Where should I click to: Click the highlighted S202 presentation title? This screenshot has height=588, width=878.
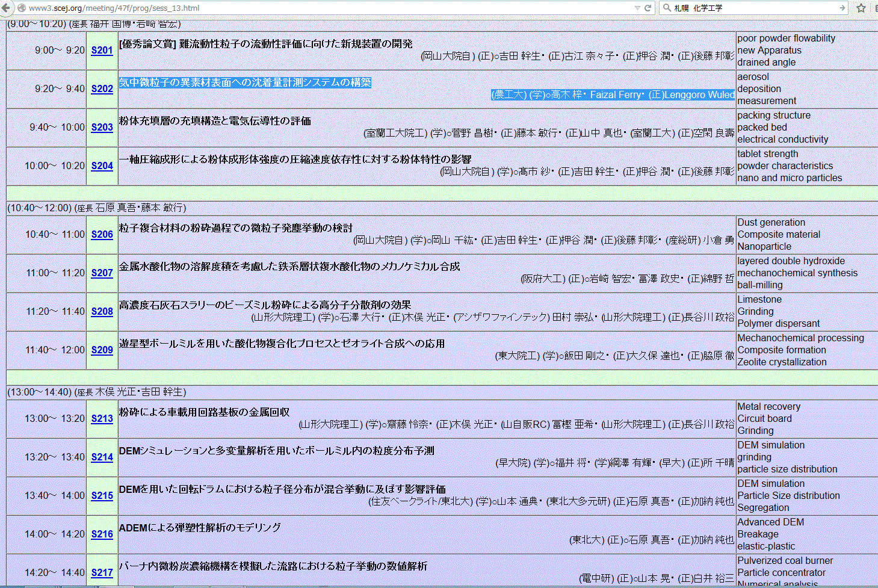245,82
